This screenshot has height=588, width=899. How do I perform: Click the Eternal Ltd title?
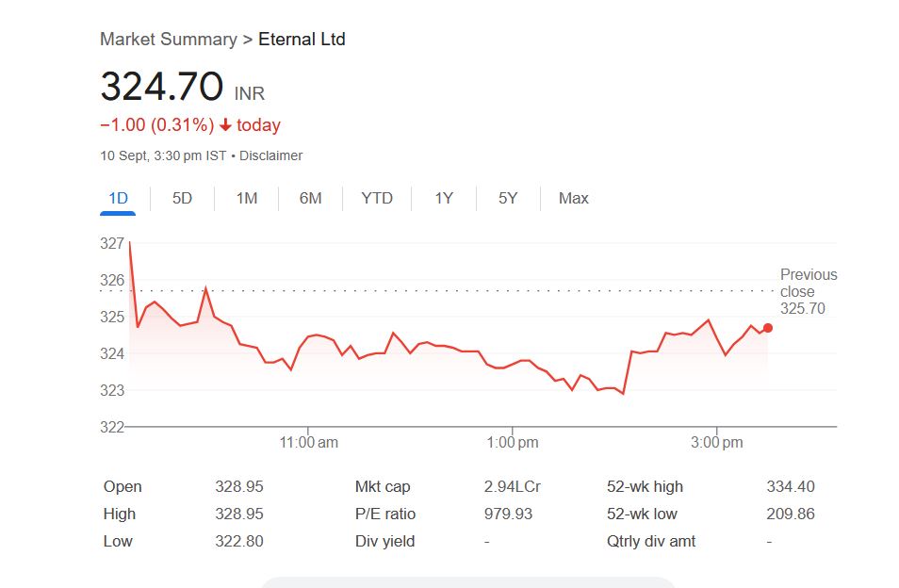coord(302,40)
